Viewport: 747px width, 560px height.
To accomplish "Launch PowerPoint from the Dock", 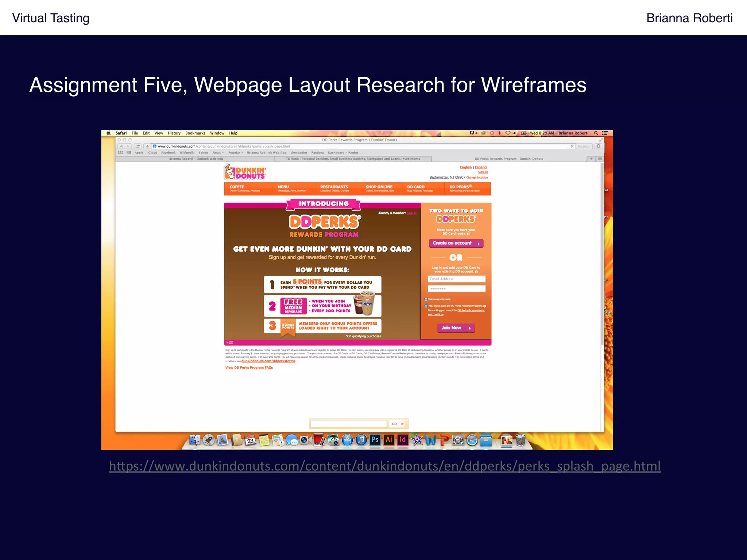I will pos(444,440).
